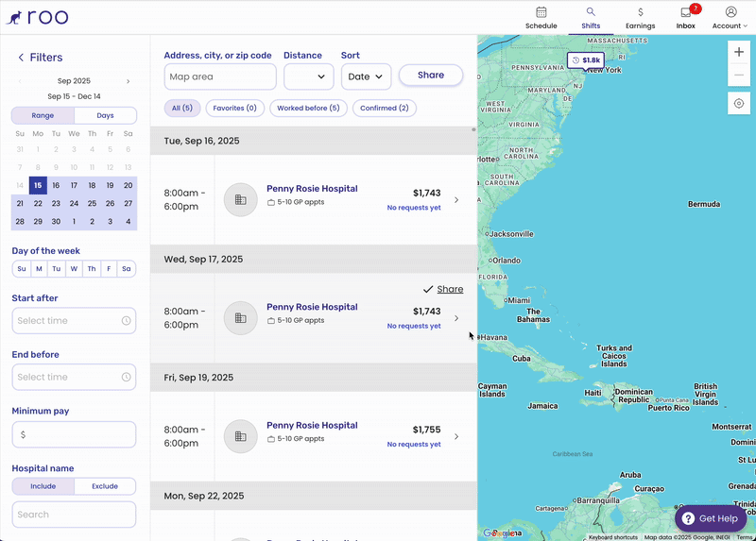Viewport: 756px width, 541px height.
Task: Switch date picker to Range mode
Action: (43, 115)
